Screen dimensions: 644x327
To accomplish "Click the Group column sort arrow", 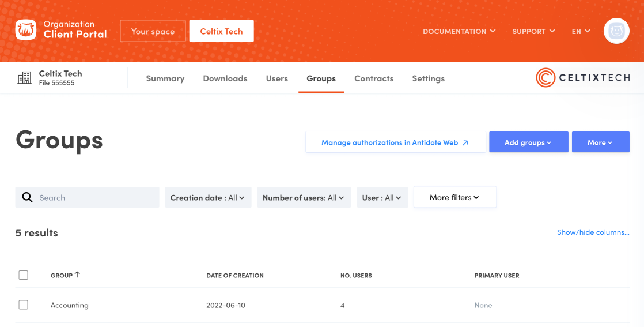I will (77, 275).
